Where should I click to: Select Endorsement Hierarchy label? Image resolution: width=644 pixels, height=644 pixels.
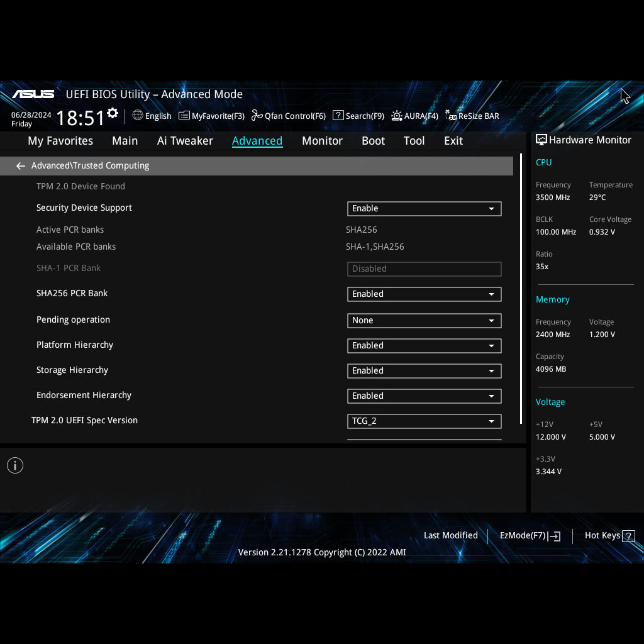click(84, 395)
